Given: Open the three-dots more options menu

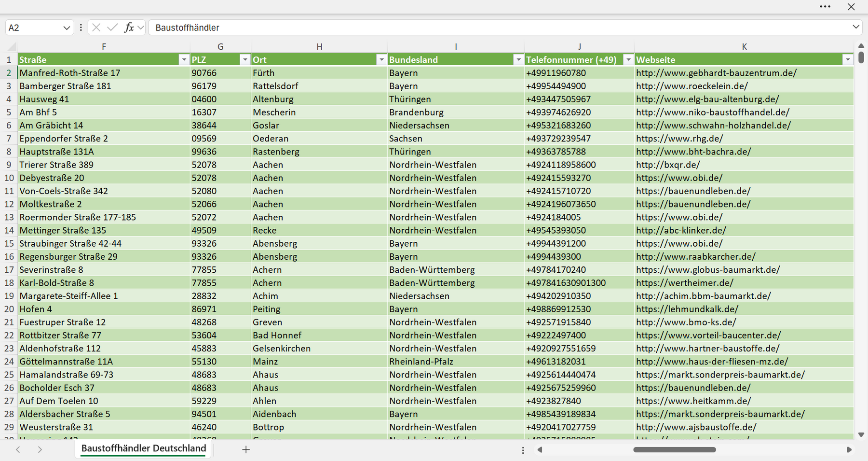Looking at the screenshot, I should (825, 7).
